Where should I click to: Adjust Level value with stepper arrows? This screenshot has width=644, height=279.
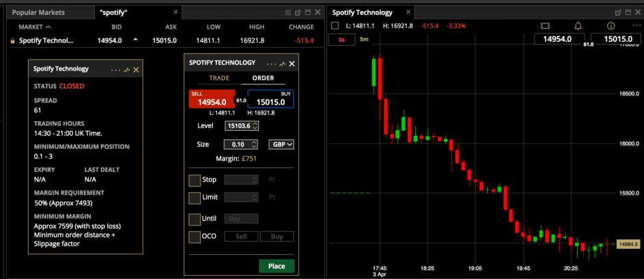click(255, 125)
